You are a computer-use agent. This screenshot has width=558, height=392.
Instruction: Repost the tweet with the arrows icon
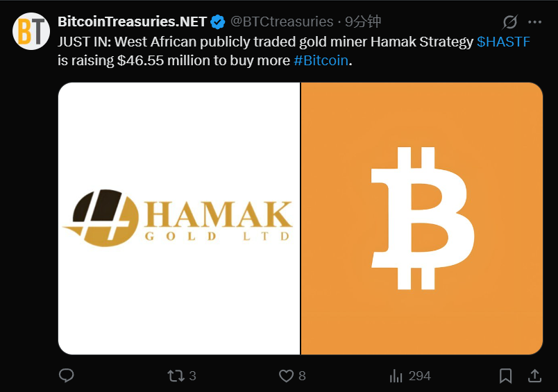(x=176, y=375)
